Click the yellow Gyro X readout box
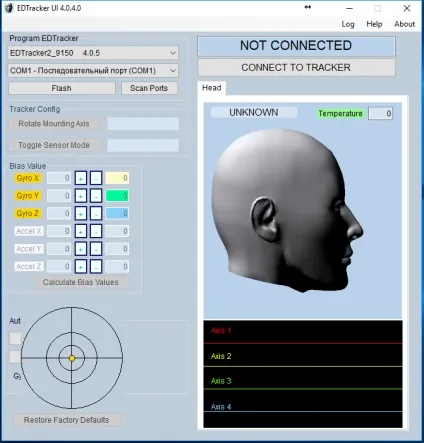The width and height of the screenshot is (424, 443). pyautogui.click(x=117, y=178)
